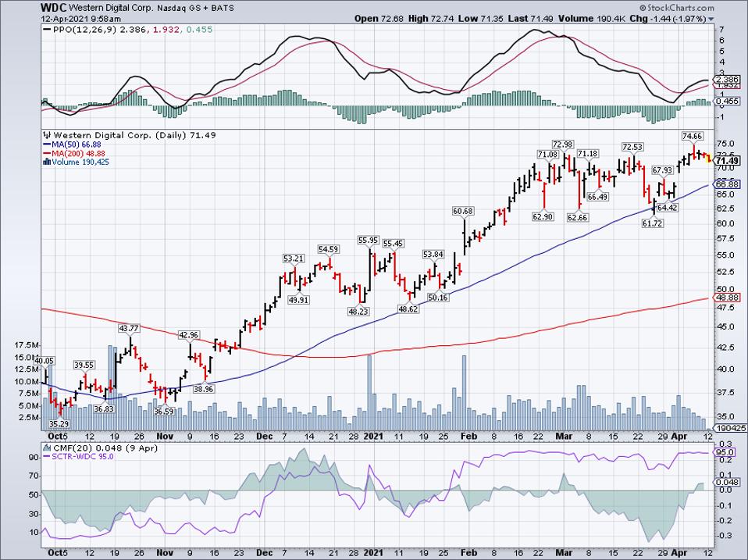Click the 55.95 price label

(x=369, y=241)
